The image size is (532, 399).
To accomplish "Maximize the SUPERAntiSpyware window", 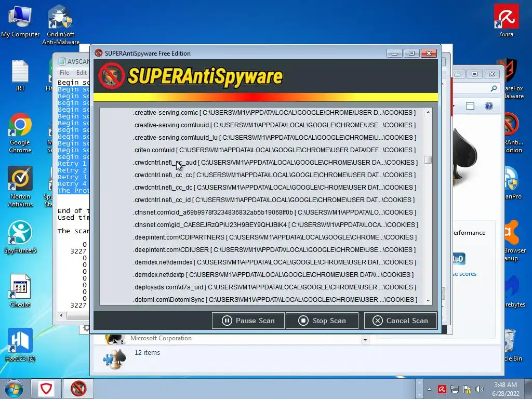I will tap(411, 54).
